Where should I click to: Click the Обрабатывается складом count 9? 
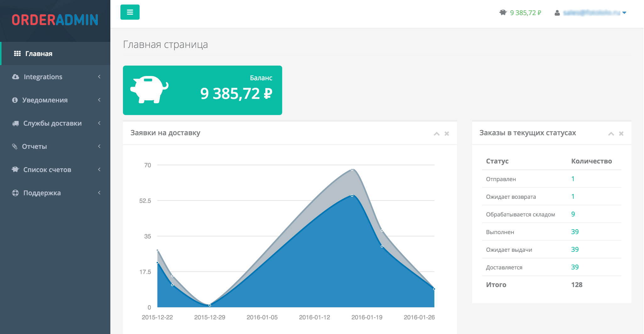coord(573,214)
